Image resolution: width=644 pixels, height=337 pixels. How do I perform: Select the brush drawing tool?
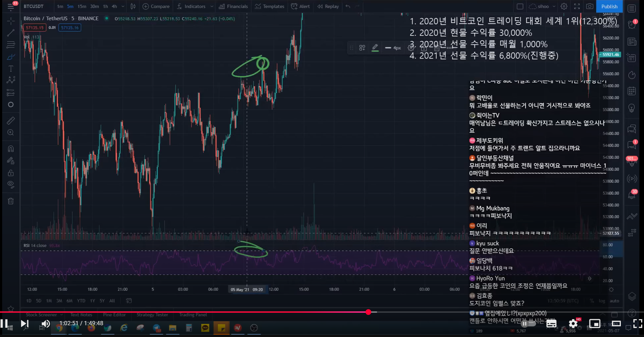11,57
